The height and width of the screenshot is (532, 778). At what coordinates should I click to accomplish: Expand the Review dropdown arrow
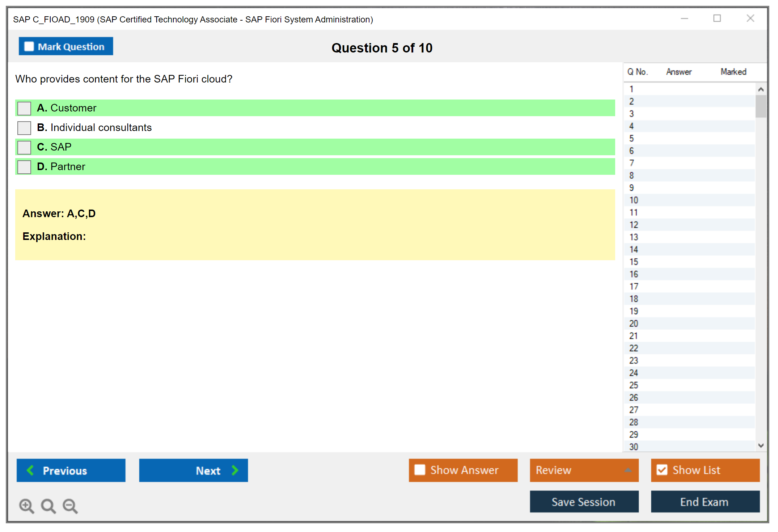tap(628, 470)
